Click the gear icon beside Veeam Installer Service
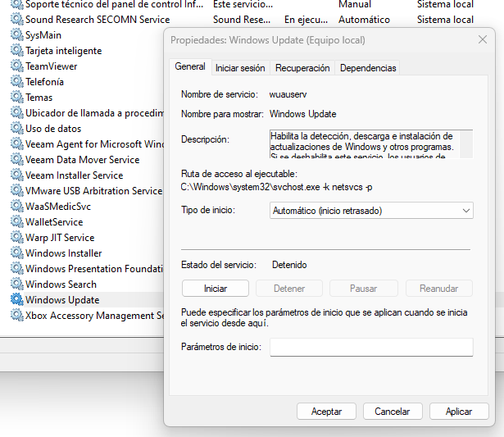 (x=17, y=175)
